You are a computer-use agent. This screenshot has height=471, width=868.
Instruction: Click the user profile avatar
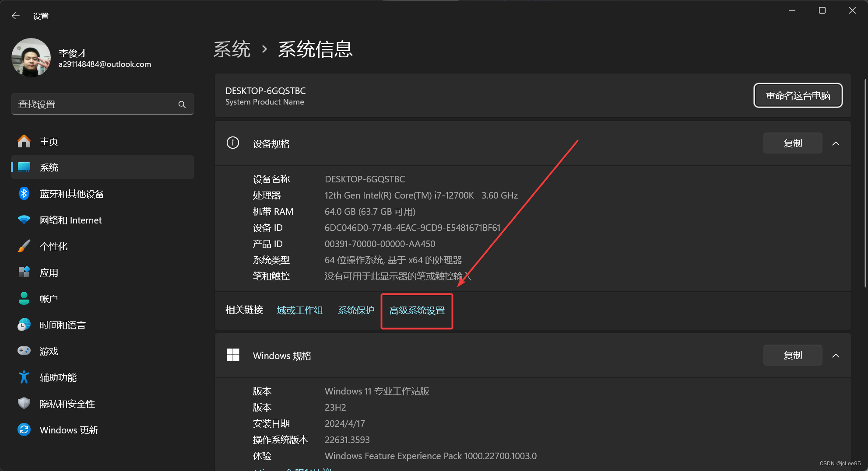point(31,58)
